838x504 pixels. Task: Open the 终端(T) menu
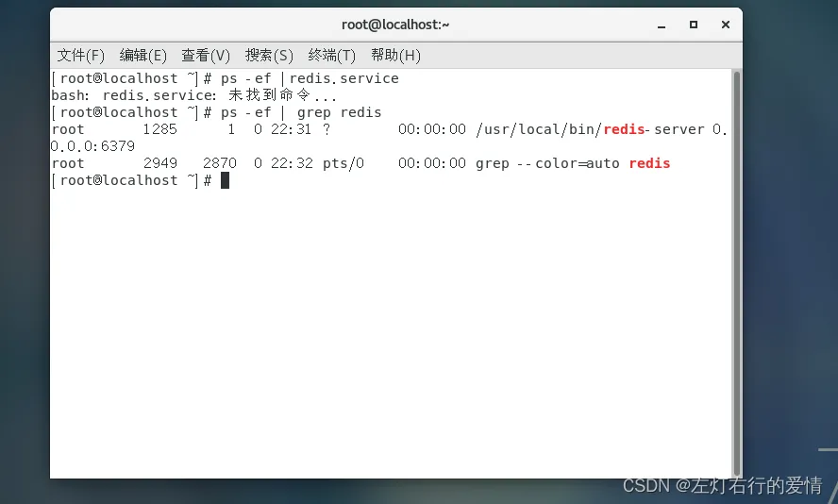click(331, 55)
